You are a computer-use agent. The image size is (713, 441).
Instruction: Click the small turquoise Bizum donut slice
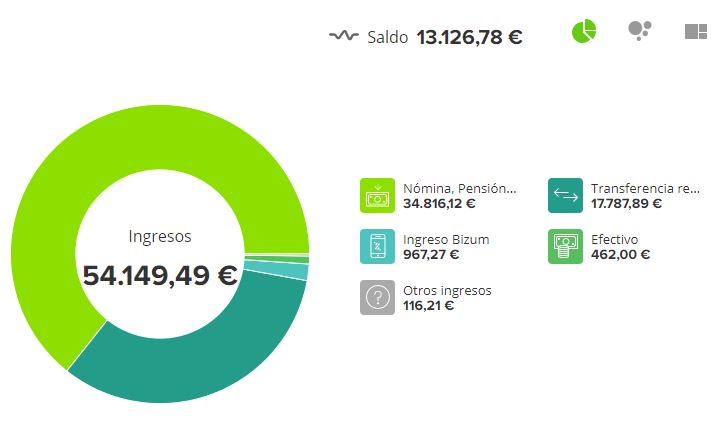pyautogui.click(x=299, y=271)
